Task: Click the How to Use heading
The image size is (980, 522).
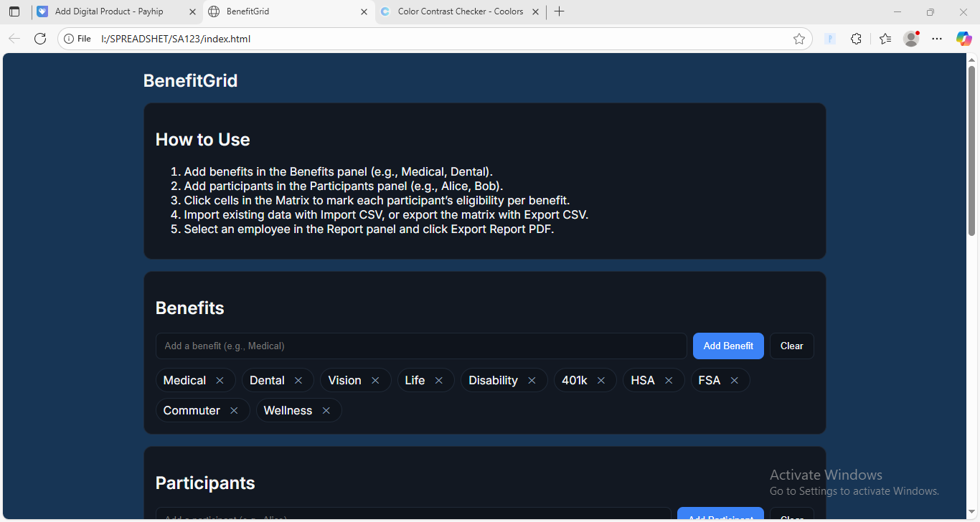Action: click(203, 140)
